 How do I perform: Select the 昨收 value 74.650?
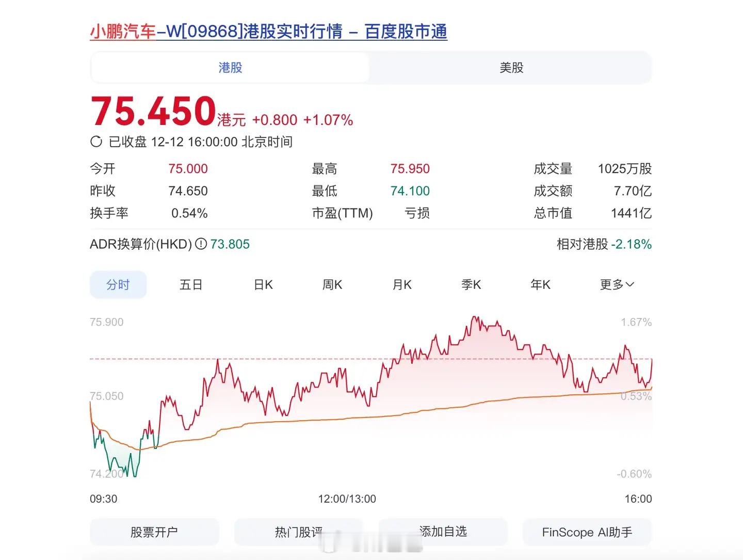click(188, 191)
